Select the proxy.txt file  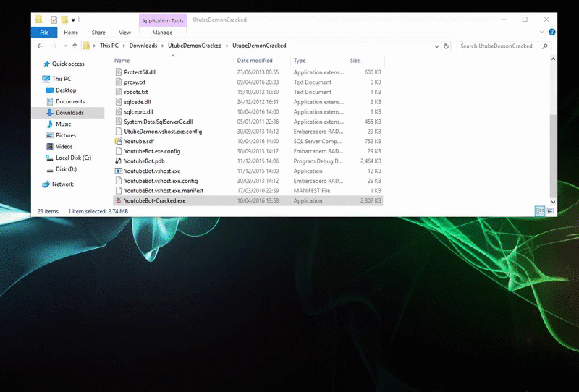[x=248, y=82]
